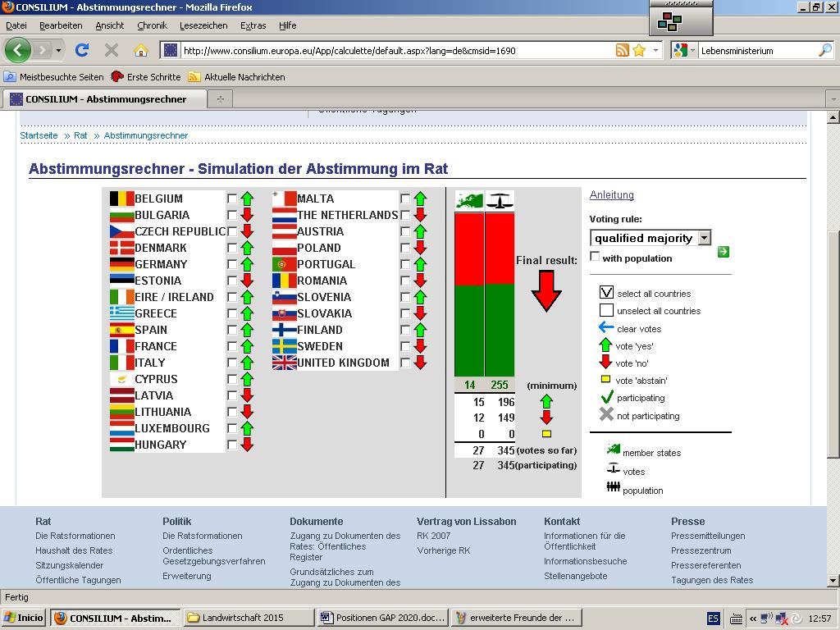Click the green yes arrow beside Belgium
The image size is (840, 630).
(x=247, y=199)
